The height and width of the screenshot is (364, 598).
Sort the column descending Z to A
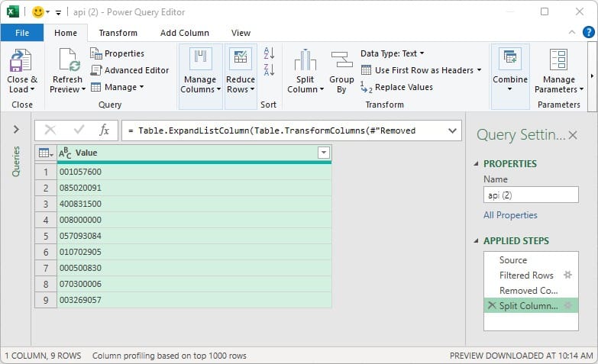(x=269, y=70)
